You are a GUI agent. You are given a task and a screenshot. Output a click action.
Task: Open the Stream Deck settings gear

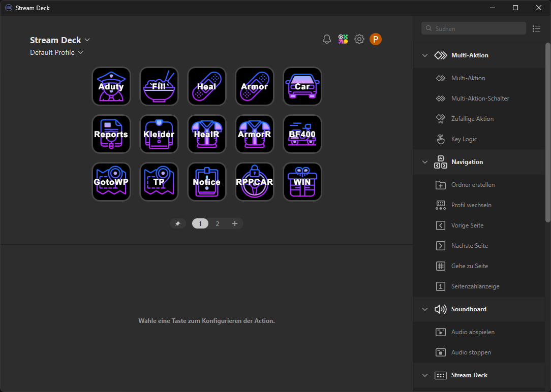pyautogui.click(x=359, y=39)
